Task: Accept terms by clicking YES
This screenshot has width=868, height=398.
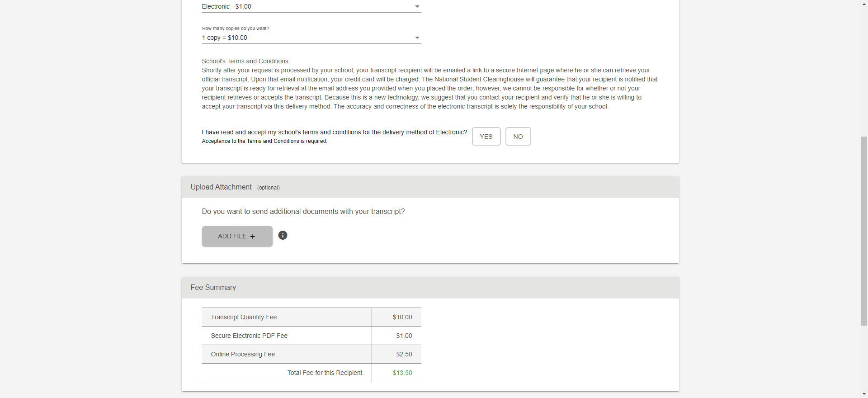Action: click(486, 137)
